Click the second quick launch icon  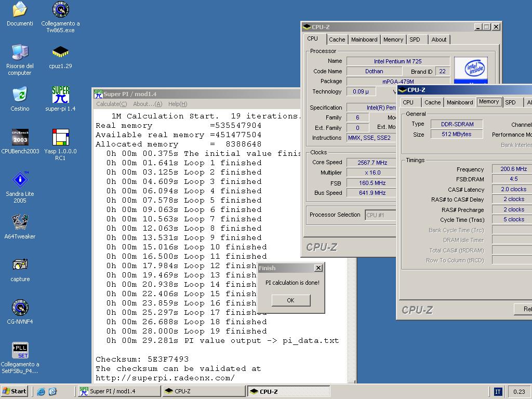coord(52,392)
